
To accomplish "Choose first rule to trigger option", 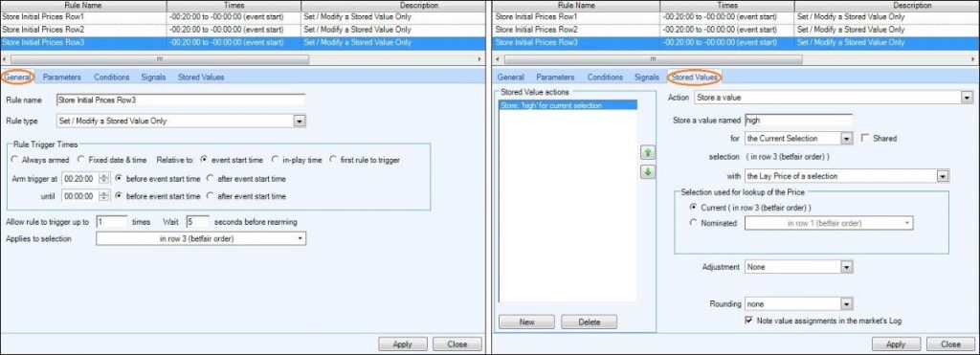I will point(332,160).
